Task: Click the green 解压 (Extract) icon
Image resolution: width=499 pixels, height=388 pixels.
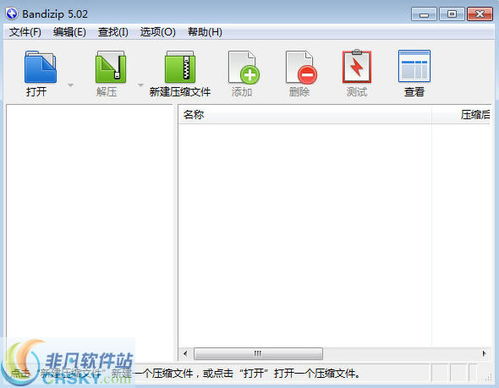Action: (x=111, y=67)
